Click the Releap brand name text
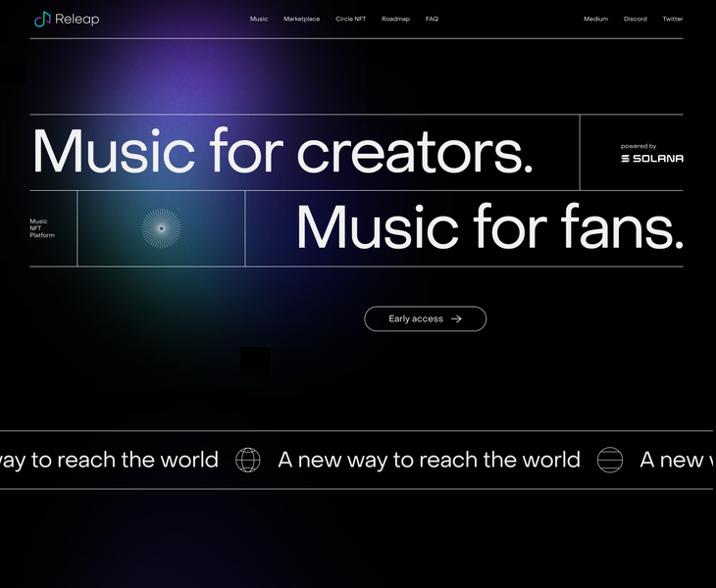The image size is (716, 588). click(x=77, y=20)
